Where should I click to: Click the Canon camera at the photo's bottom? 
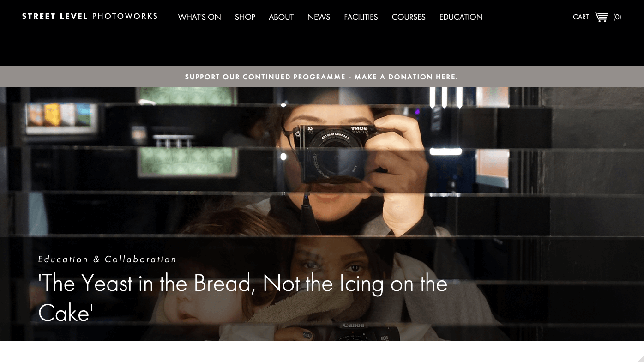click(x=365, y=332)
